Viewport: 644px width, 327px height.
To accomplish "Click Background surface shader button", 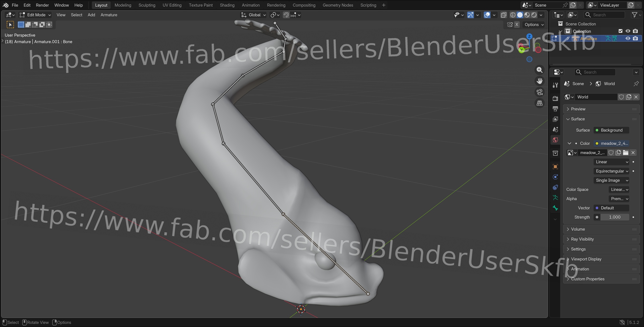I will point(612,130).
